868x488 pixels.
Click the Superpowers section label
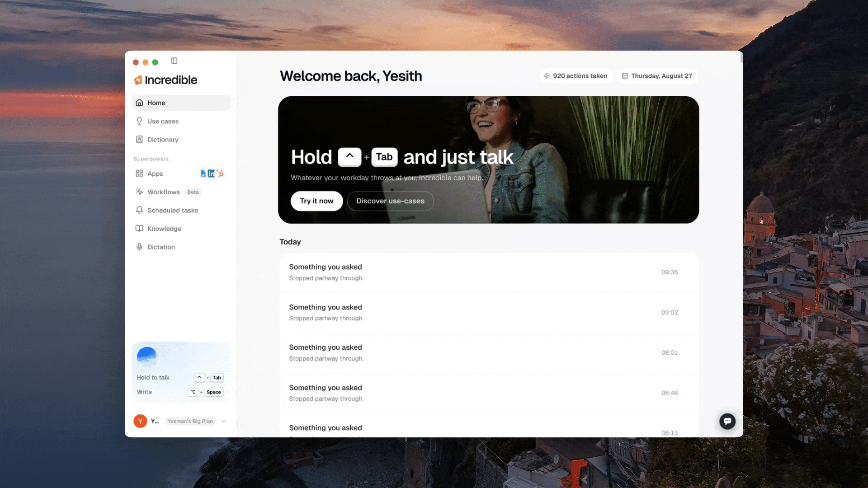pos(151,159)
